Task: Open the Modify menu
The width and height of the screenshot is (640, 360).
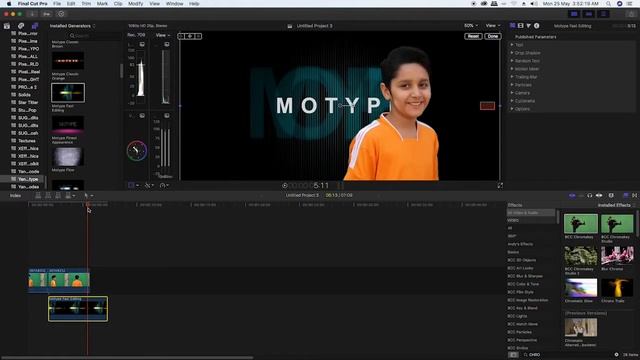Action: pos(136,4)
